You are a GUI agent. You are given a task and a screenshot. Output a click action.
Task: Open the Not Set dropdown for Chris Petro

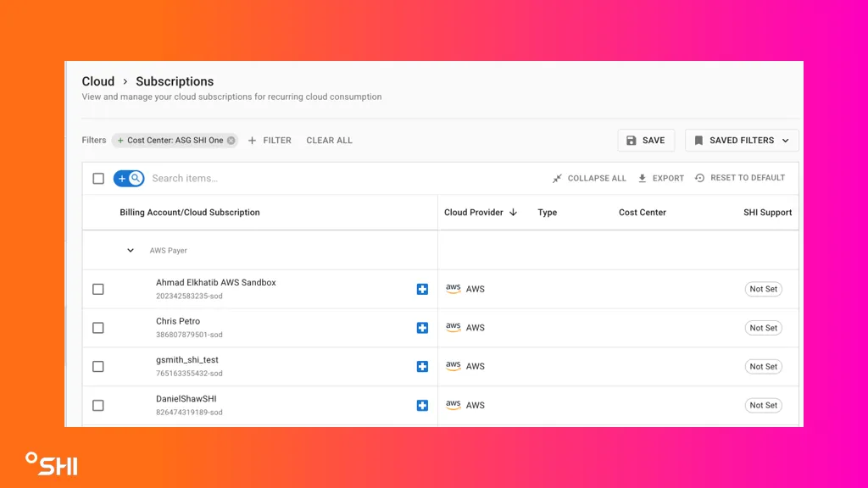coord(764,328)
